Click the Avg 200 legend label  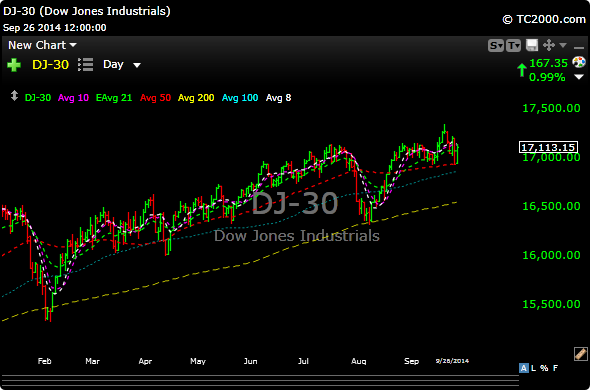click(x=196, y=98)
